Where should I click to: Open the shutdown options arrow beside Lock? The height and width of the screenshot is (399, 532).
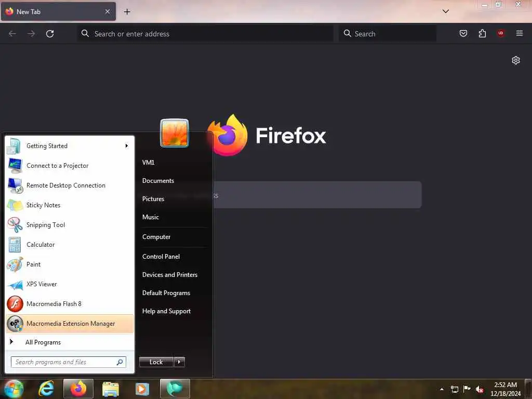tap(179, 362)
